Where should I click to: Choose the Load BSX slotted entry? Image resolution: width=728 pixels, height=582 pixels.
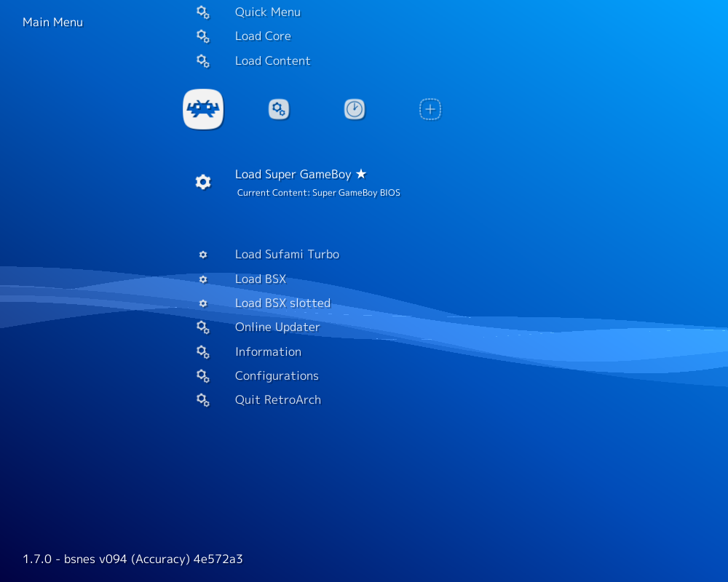point(282,303)
